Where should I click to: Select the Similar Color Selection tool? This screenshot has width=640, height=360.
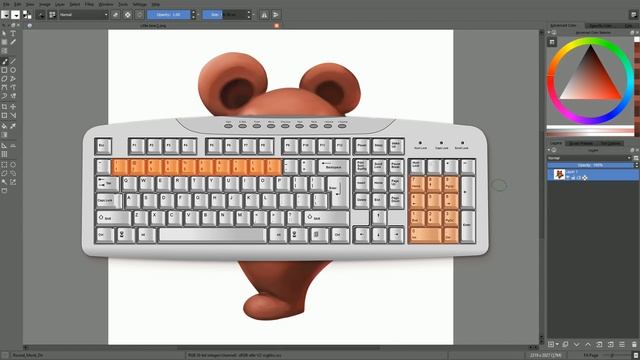13,182
